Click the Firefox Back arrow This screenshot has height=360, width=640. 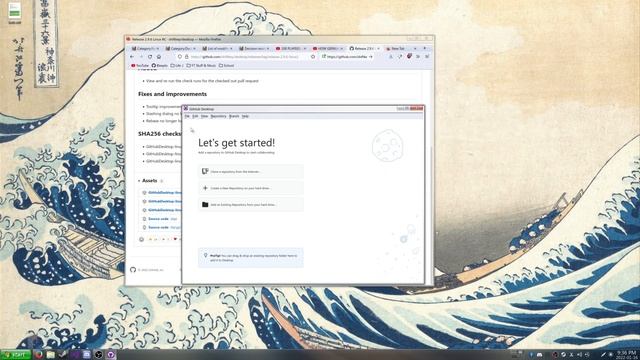[x=132, y=57]
